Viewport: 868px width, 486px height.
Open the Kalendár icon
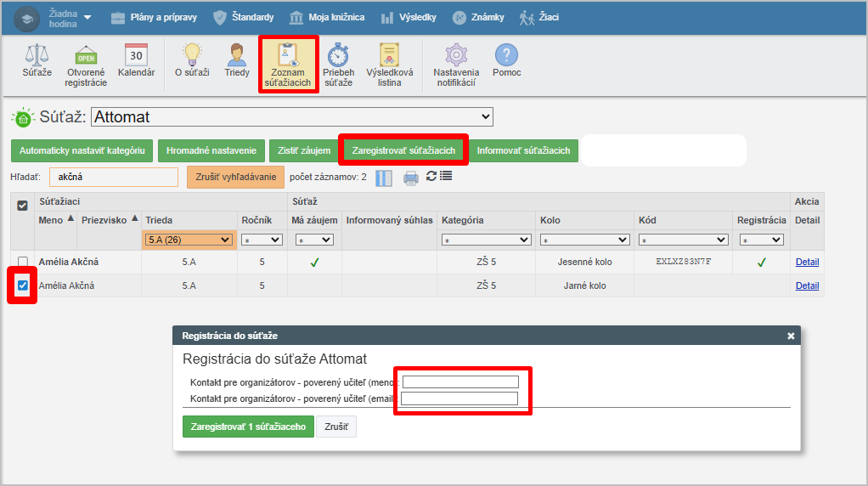tap(136, 56)
